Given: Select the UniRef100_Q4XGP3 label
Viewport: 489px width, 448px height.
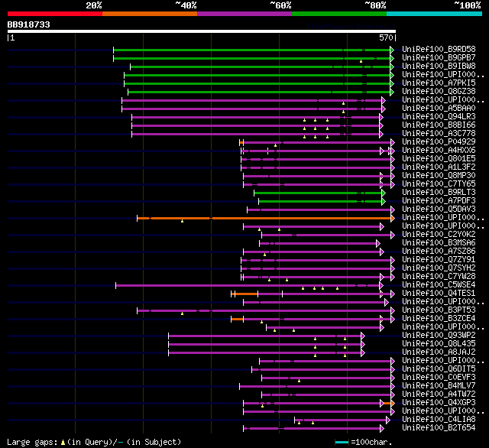Looking at the screenshot, I should coord(439,403).
